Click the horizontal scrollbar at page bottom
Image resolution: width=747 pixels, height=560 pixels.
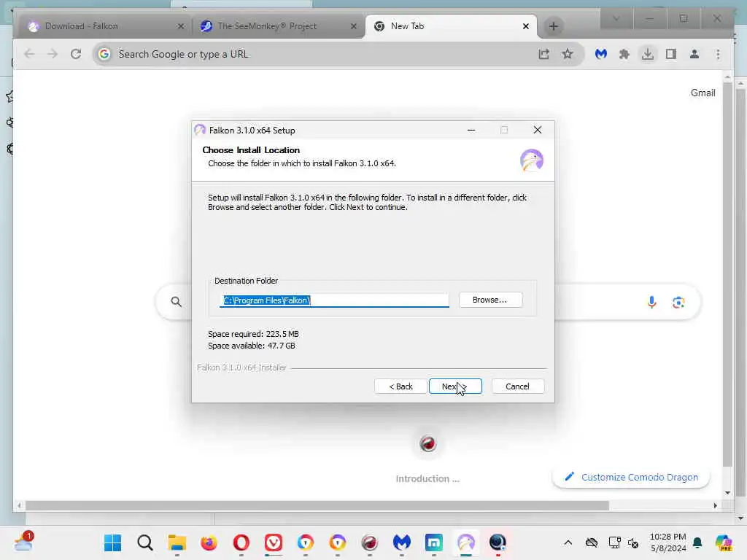[x=317, y=505]
